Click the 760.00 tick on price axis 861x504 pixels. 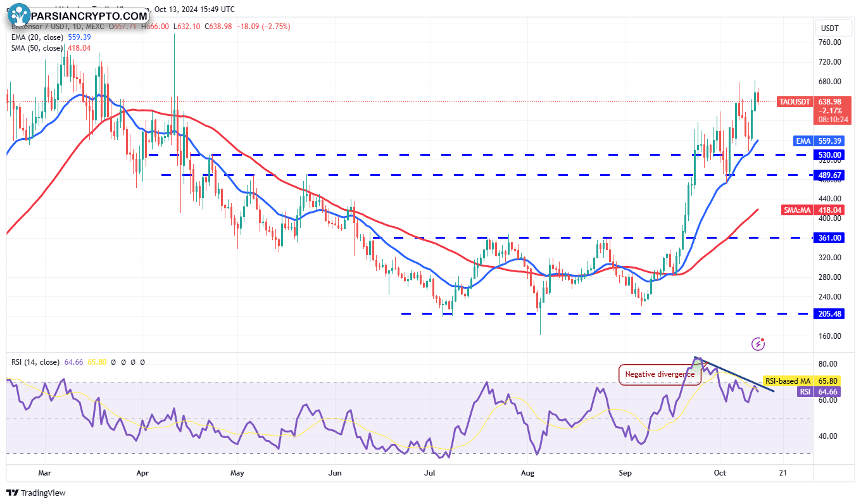point(830,42)
